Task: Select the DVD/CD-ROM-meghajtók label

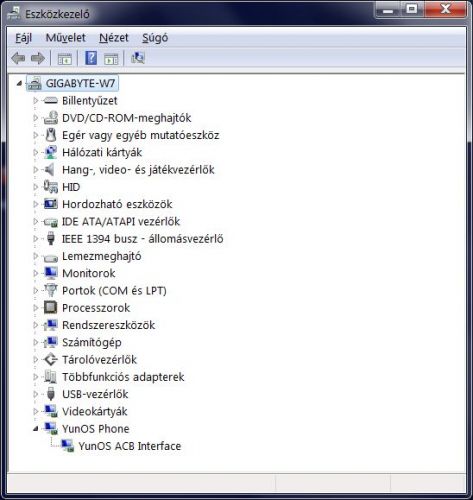Action: click(127, 118)
